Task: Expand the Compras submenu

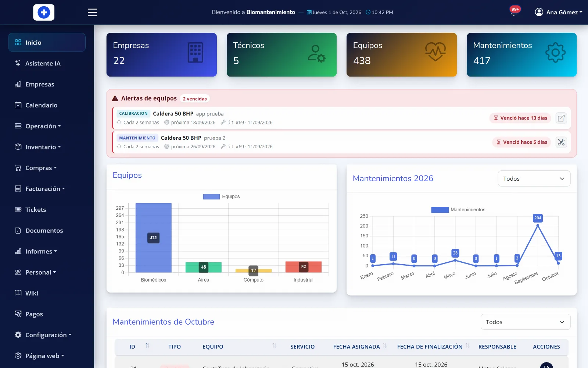Action: tap(47, 168)
